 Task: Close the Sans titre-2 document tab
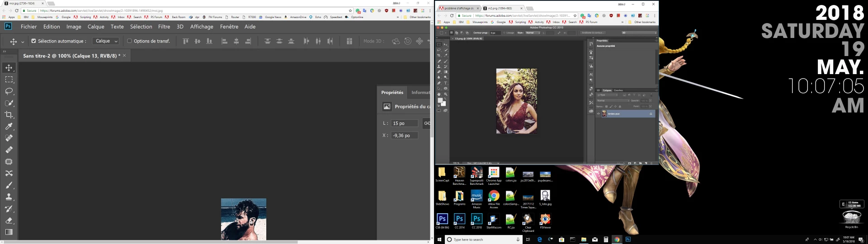[x=124, y=55]
